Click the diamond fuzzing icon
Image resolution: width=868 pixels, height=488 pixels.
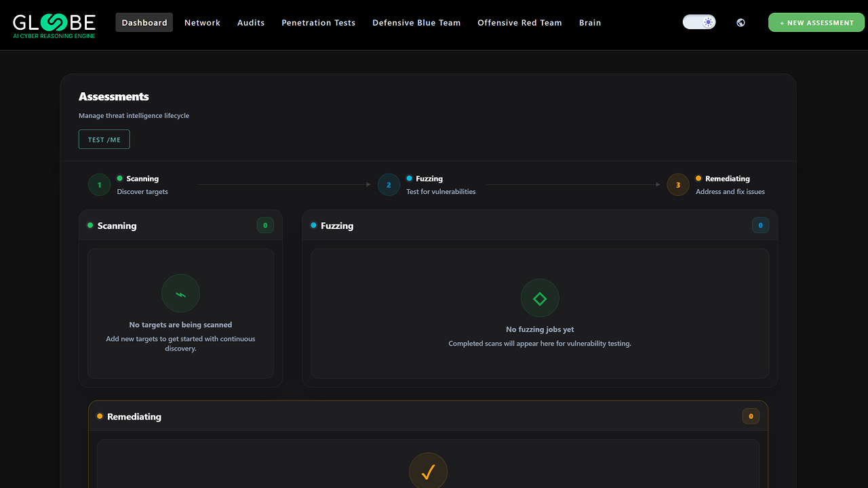(x=540, y=298)
